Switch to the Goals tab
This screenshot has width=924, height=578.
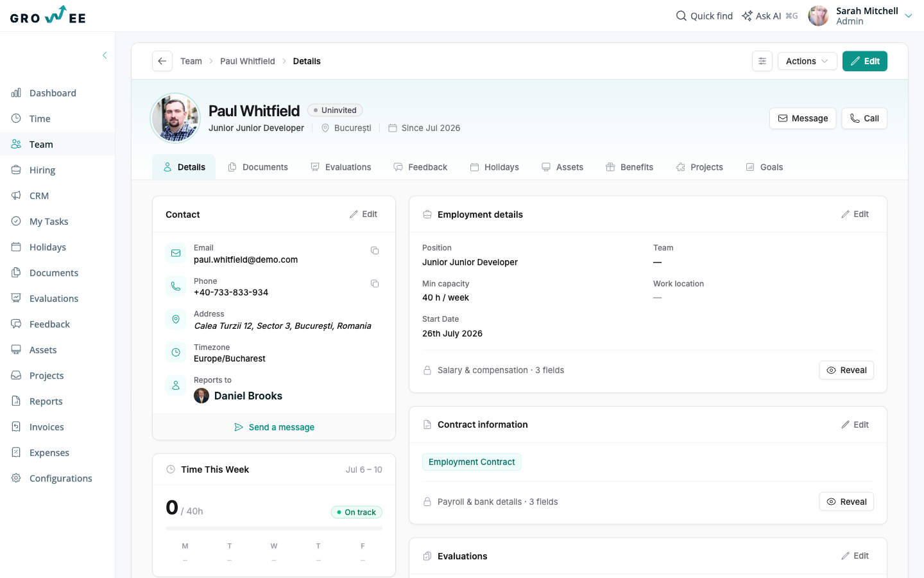[764, 167]
